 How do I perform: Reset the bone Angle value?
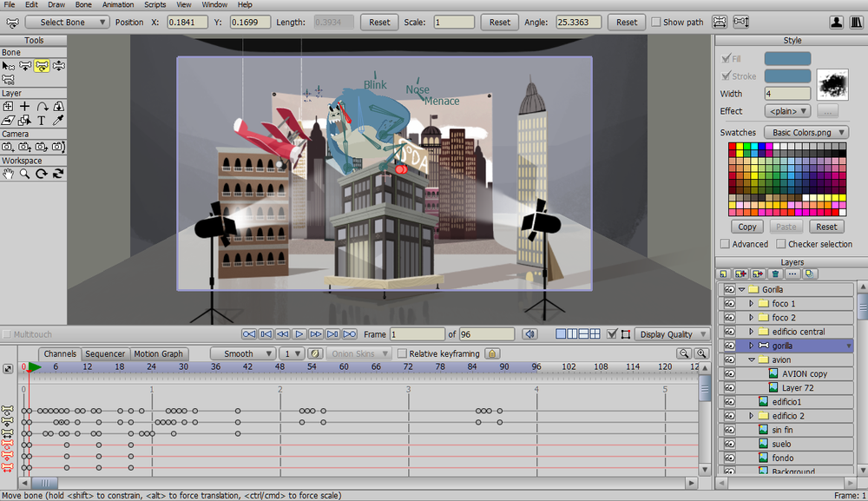click(626, 23)
